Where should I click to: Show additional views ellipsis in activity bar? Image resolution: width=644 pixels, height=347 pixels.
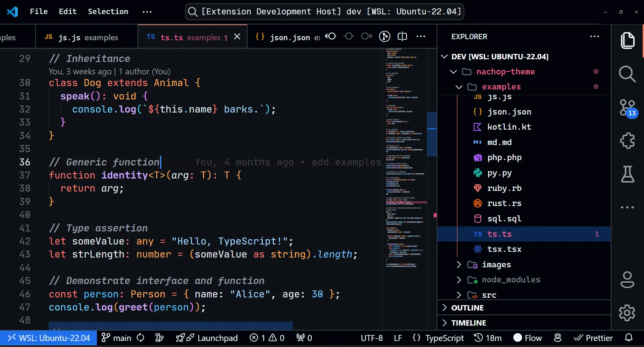point(628,207)
